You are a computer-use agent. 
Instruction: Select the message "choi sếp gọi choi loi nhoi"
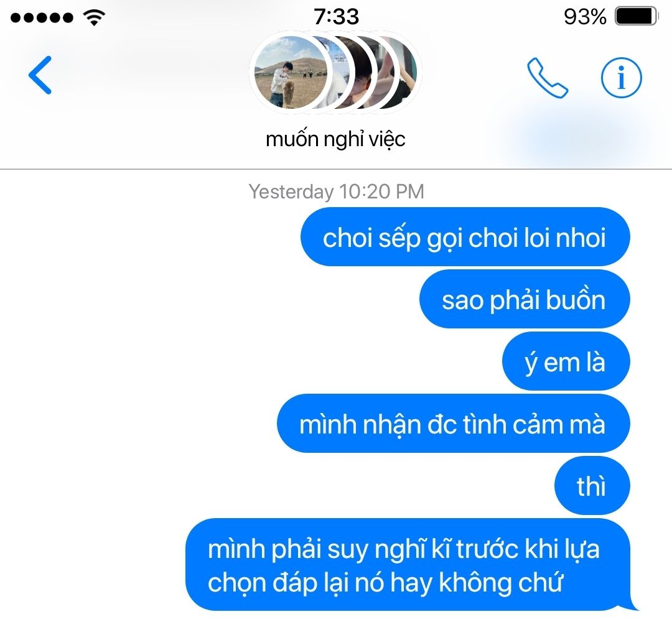pyautogui.click(x=465, y=237)
